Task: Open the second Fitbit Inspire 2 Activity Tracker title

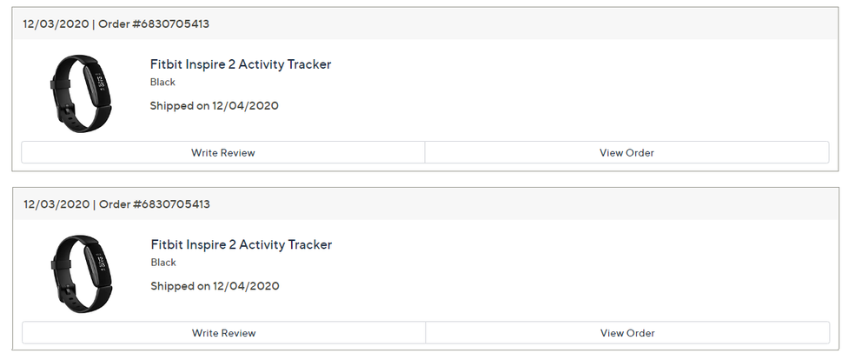Action: click(241, 244)
